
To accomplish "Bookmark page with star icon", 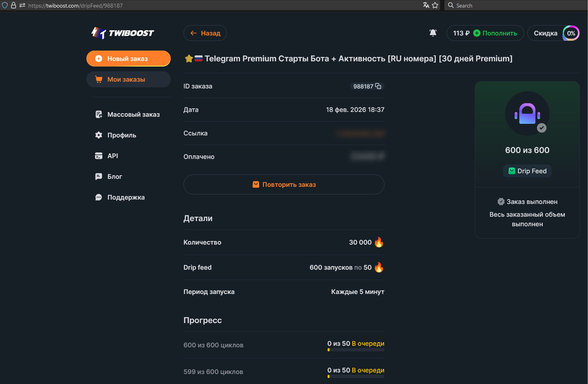I will click(435, 5).
